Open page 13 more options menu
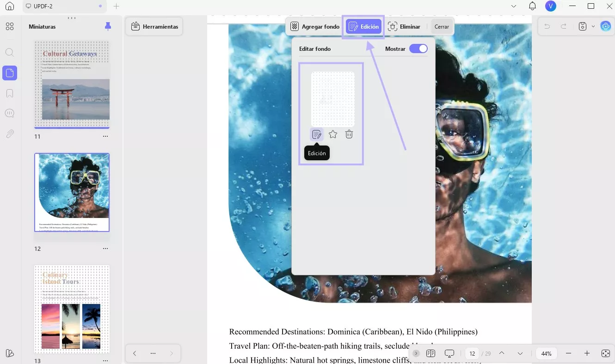 click(105, 360)
